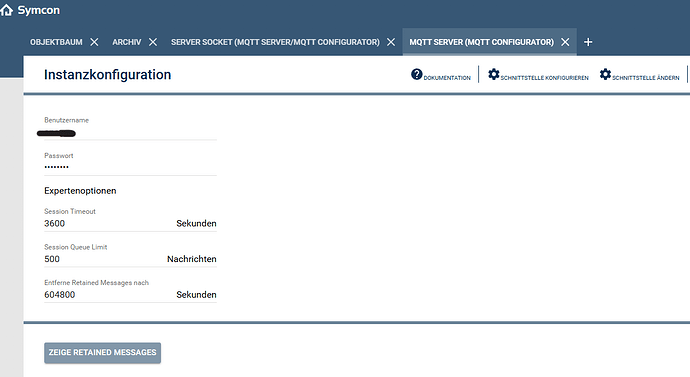Open the Dokumentation help icon

tap(417, 74)
